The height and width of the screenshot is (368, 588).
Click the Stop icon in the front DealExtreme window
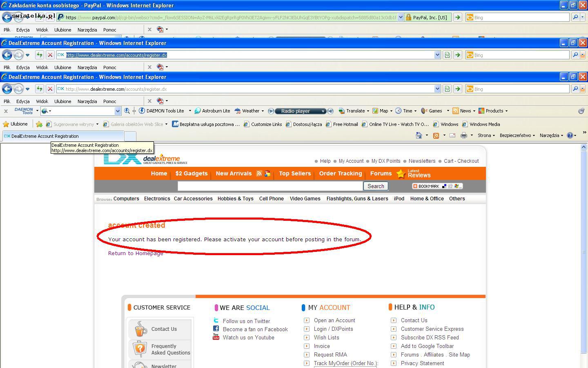50,89
